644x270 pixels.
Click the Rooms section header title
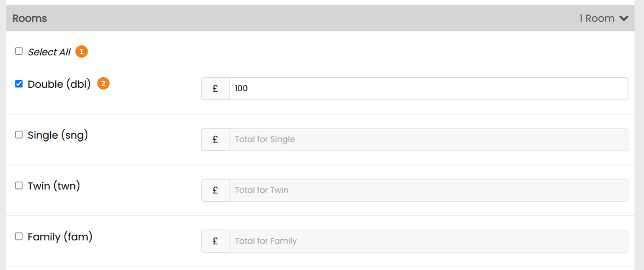coord(30,18)
